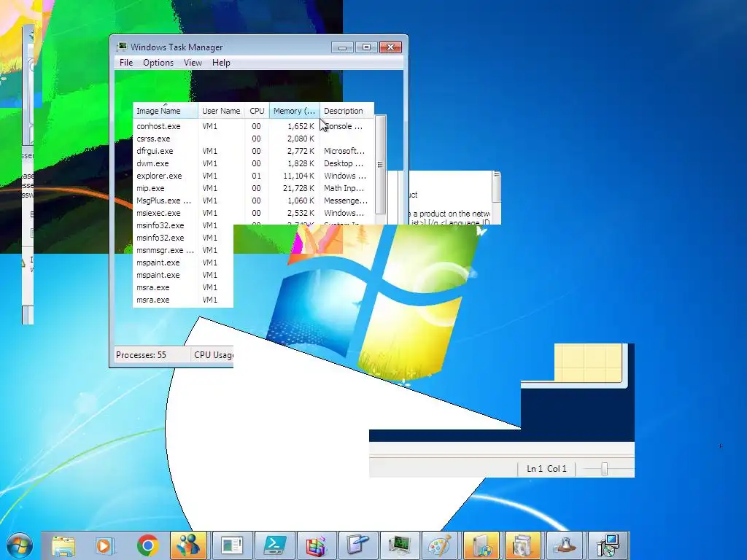Select the msiexec.exe process row
This screenshot has height=560, width=747.
point(253,213)
